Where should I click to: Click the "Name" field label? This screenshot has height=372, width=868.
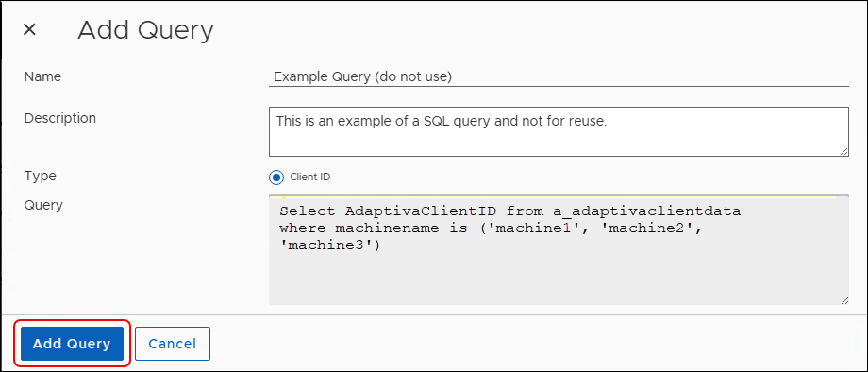coord(42,76)
